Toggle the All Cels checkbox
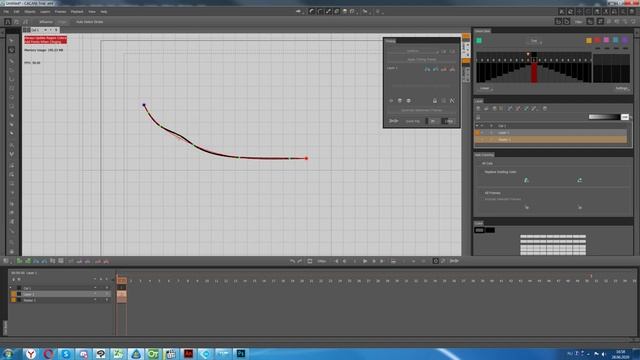This screenshot has height=360, width=640. 487,163
